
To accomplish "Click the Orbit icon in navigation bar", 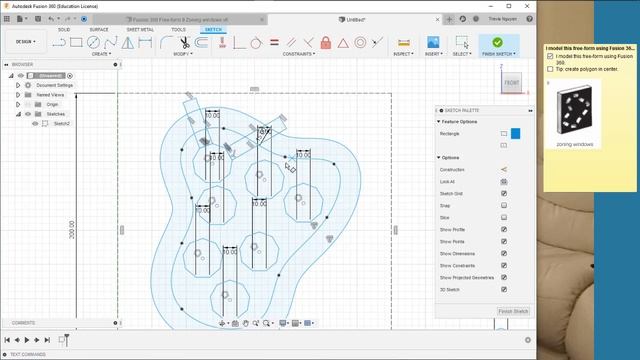I will pyautogui.click(x=222, y=323).
